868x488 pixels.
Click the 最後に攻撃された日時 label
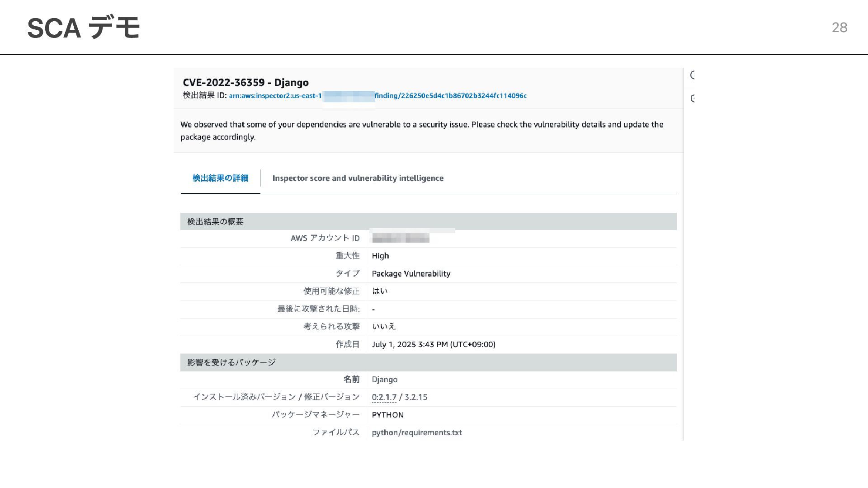coord(319,309)
